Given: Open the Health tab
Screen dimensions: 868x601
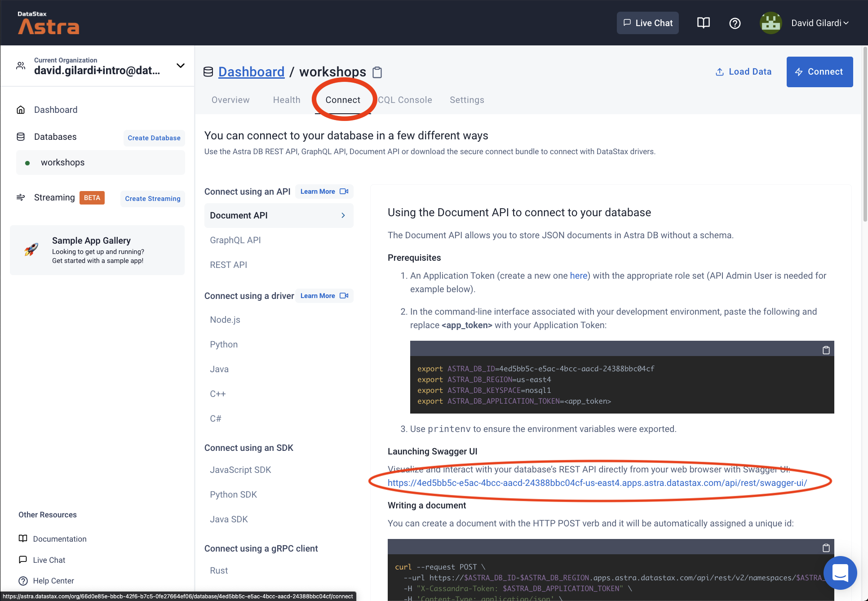Looking at the screenshot, I should (287, 100).
